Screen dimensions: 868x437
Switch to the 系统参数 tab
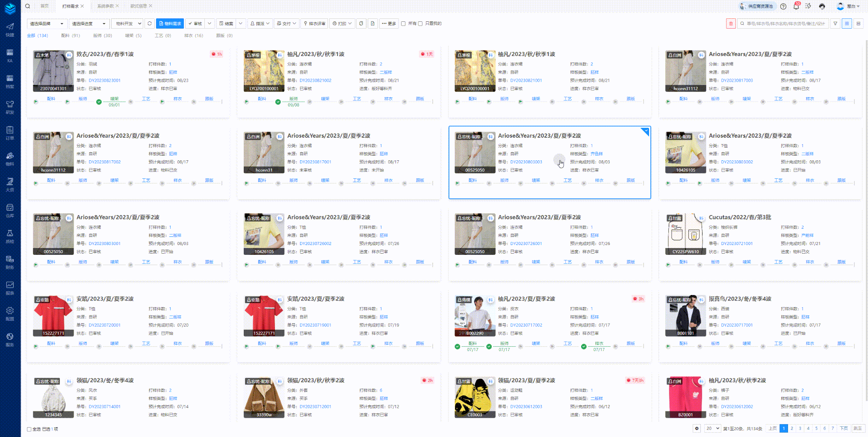(105, 6)
